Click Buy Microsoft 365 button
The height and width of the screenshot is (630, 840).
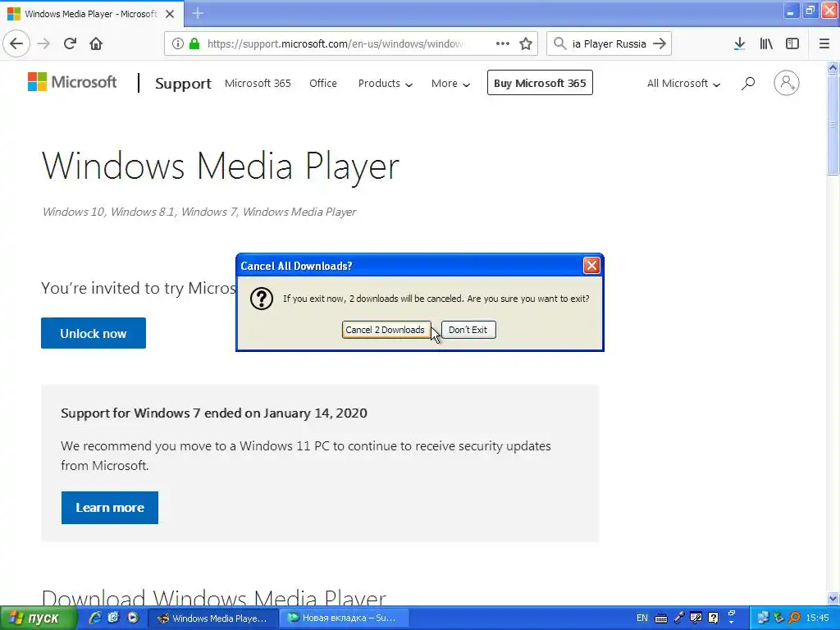[x=540, y=83]
